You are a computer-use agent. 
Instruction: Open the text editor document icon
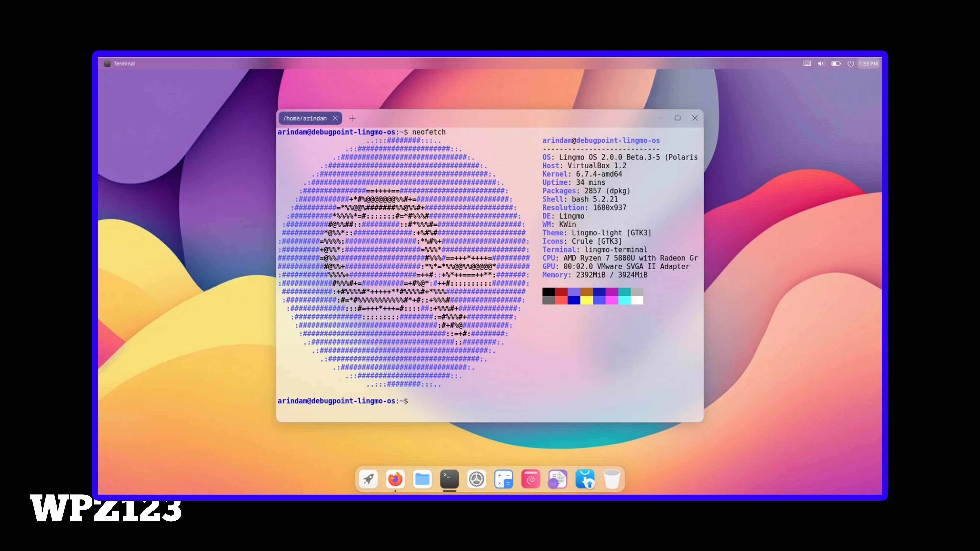[558, 479]
